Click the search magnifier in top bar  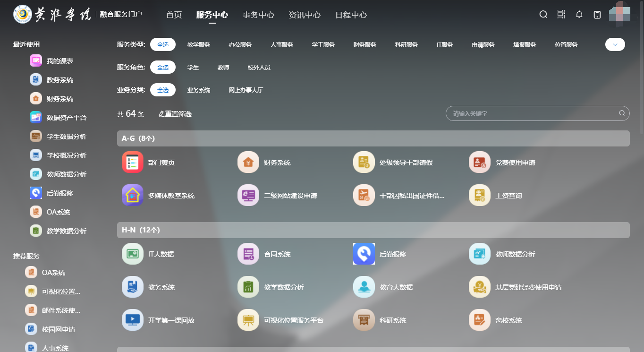pos(543,15)
